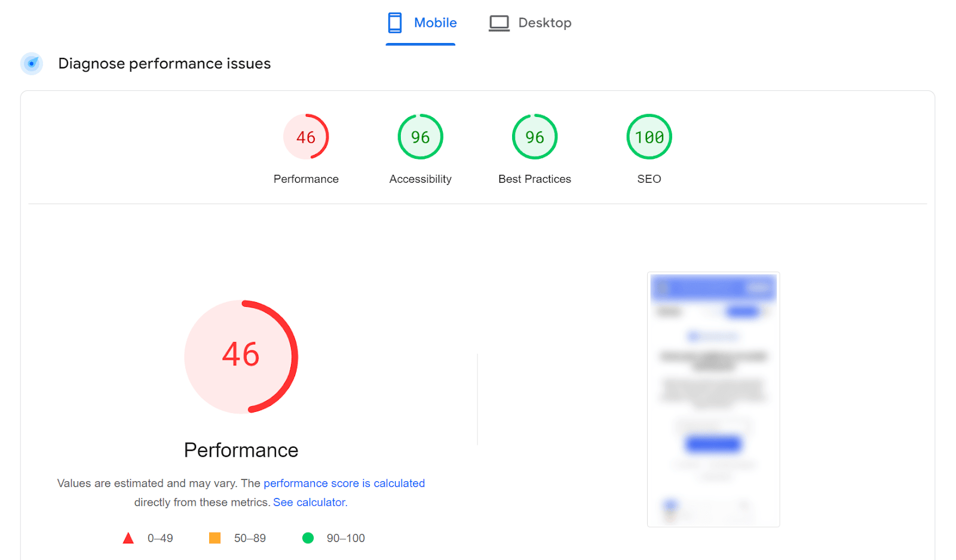The image size is (956, 560).
Task: Click the large 'Performance' heading text
Action: (x=241, y=450)
